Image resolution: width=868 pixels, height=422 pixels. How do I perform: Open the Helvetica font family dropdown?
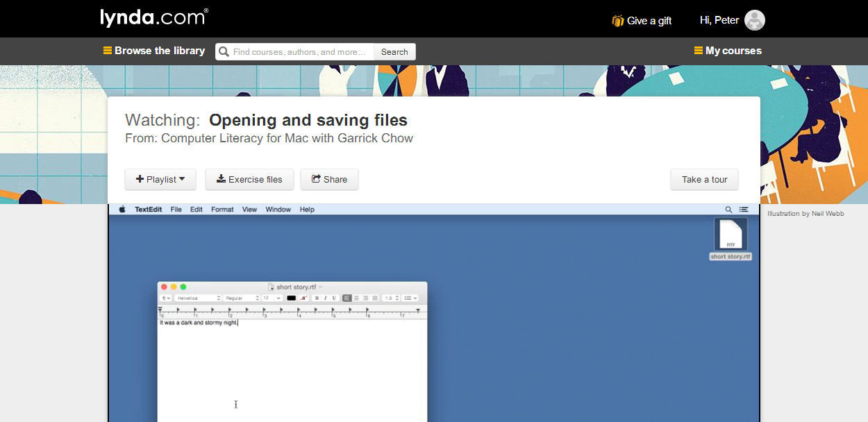click(x=198, y=298)
